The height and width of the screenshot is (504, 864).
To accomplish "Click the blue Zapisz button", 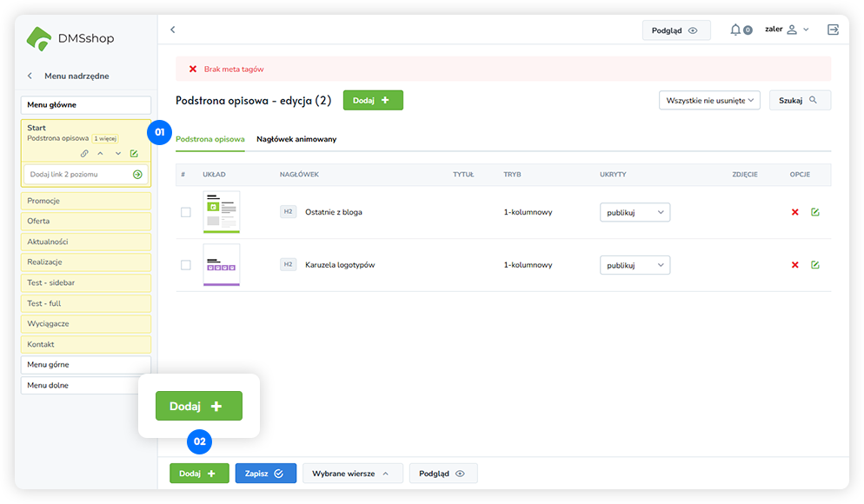I will (265, 474).
